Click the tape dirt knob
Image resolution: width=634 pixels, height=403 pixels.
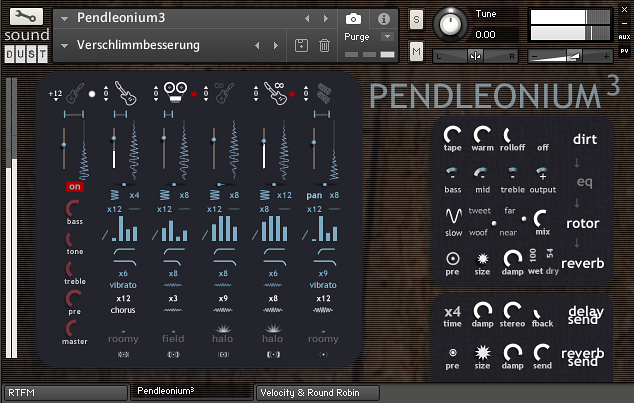[452, 135]
